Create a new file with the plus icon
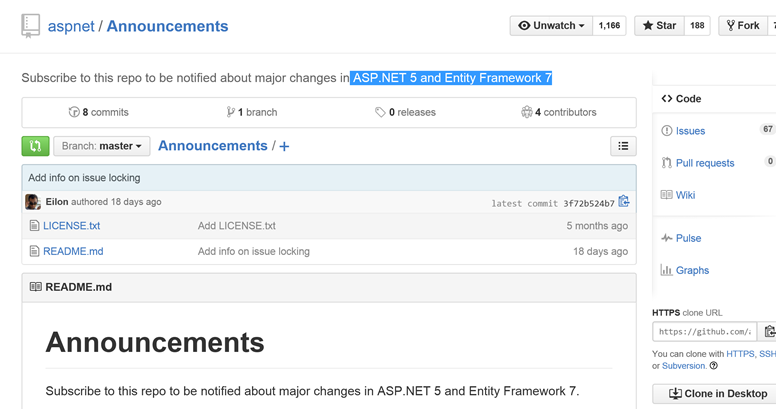 (x=284, y=147)
